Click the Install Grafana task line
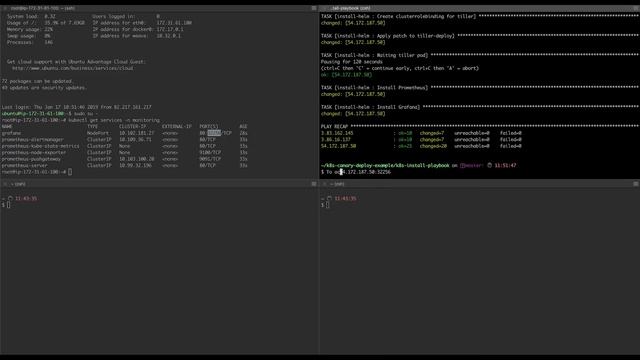The width and height of the screenshot is (640, 360). (370, 107)
